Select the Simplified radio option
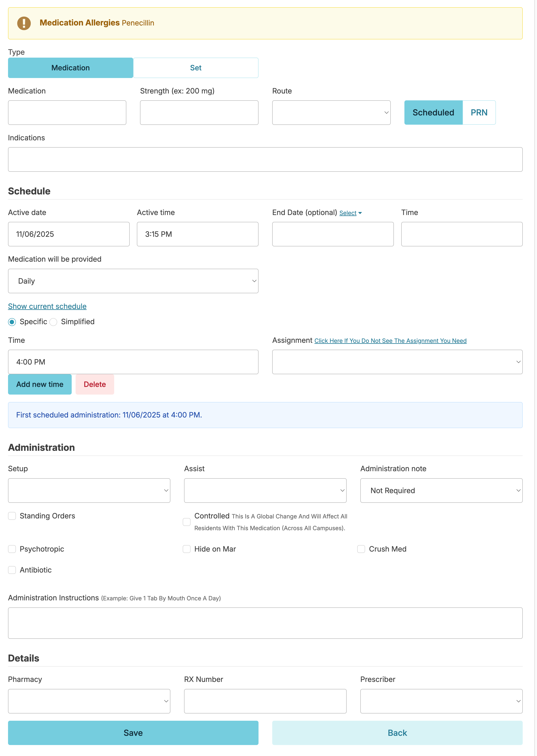 click(x=54, y=322)
